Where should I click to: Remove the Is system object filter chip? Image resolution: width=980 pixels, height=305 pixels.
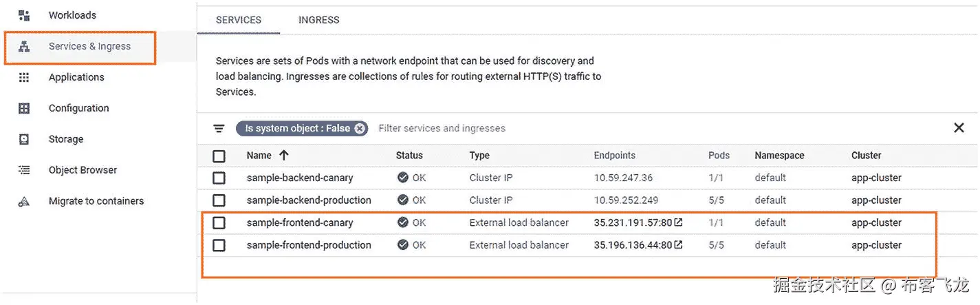tap(360, 129)
